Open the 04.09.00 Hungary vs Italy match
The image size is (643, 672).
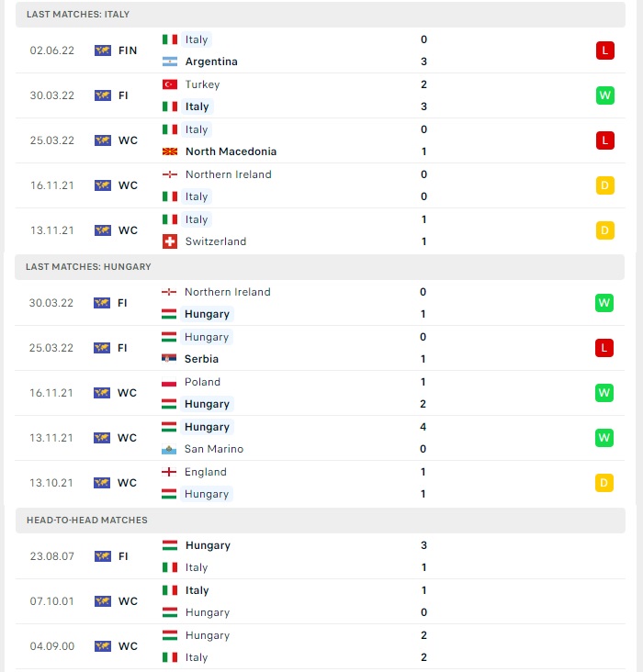click(321, 646)
